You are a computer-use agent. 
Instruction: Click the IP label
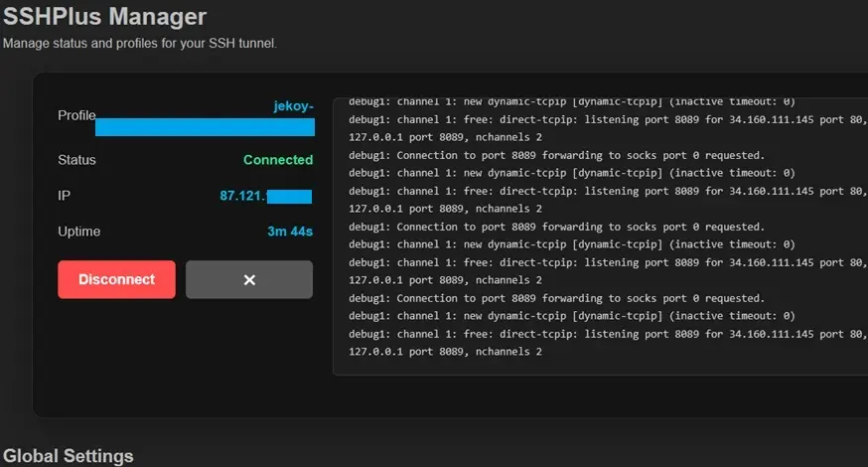(x=65, y=196)
